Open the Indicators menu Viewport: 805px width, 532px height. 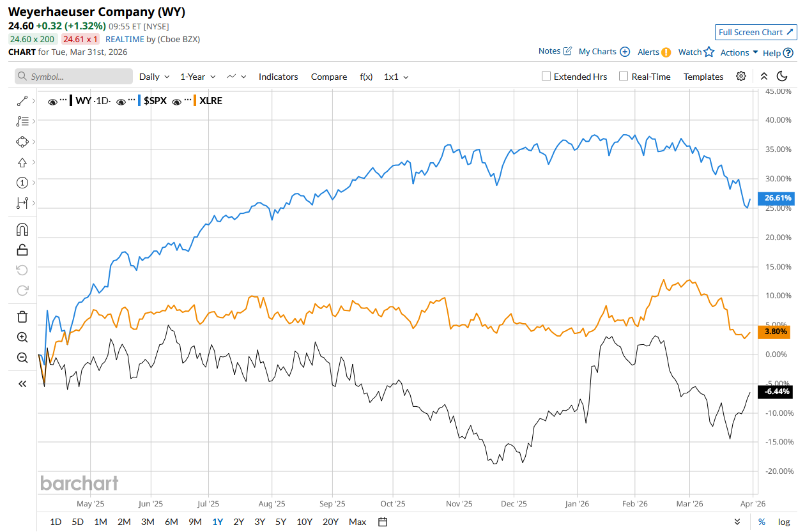coord(278,77)
